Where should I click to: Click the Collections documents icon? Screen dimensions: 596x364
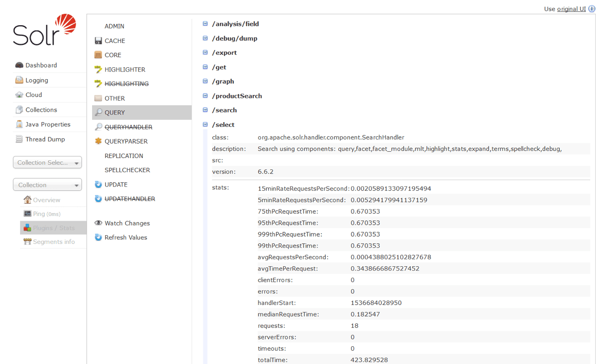[19, 110]
